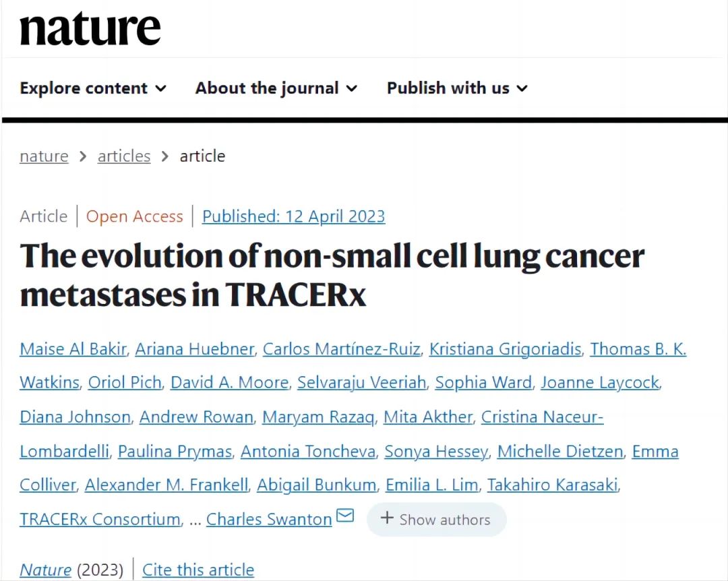Click Show authors button
Viewport: 728px width, 581px height.
(x=436, y=520)
